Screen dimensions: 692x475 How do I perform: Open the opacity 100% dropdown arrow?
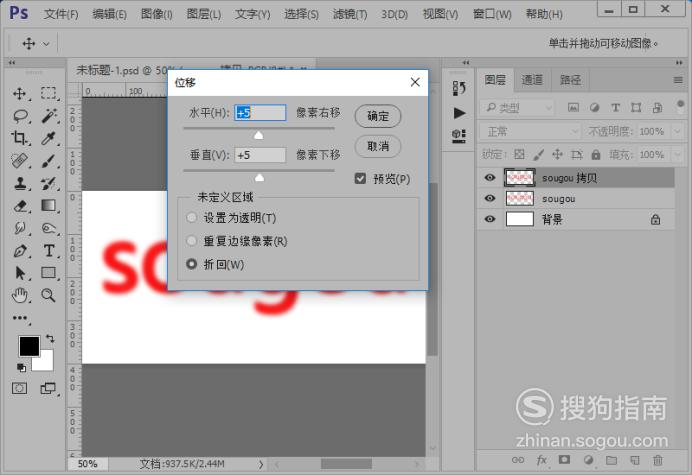click(677, 131)
